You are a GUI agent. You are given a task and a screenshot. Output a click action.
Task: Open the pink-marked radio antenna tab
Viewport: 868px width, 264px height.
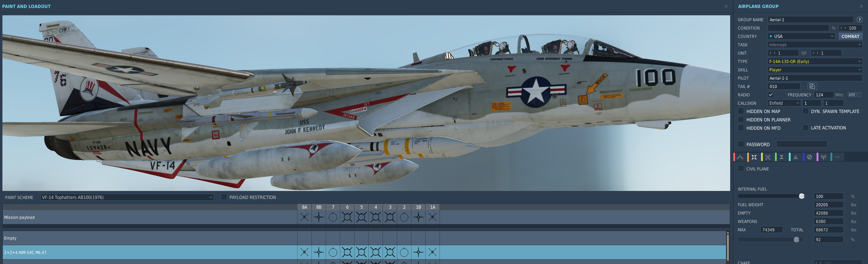point(823,157)
